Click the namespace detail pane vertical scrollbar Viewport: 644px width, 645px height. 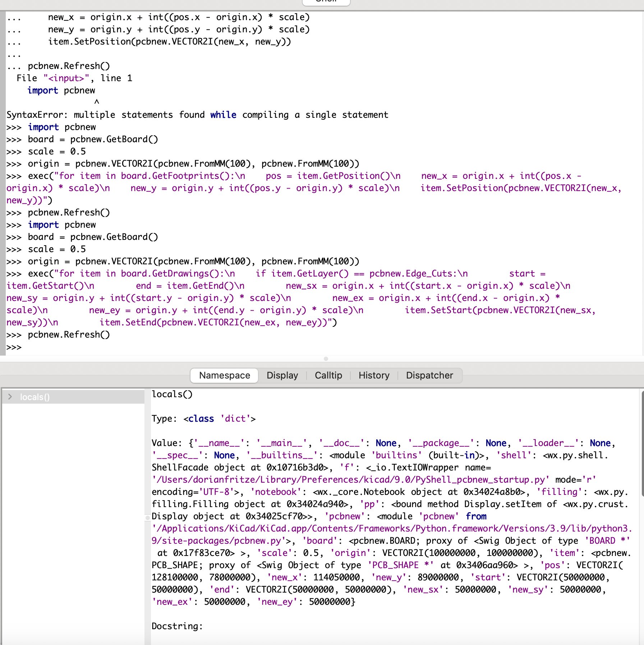pos(642,444)
